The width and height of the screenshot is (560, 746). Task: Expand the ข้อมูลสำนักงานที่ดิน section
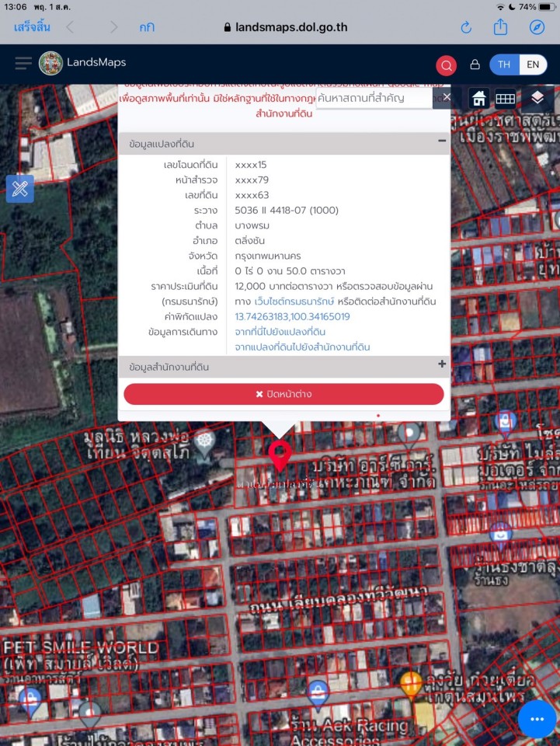(442, 364)
